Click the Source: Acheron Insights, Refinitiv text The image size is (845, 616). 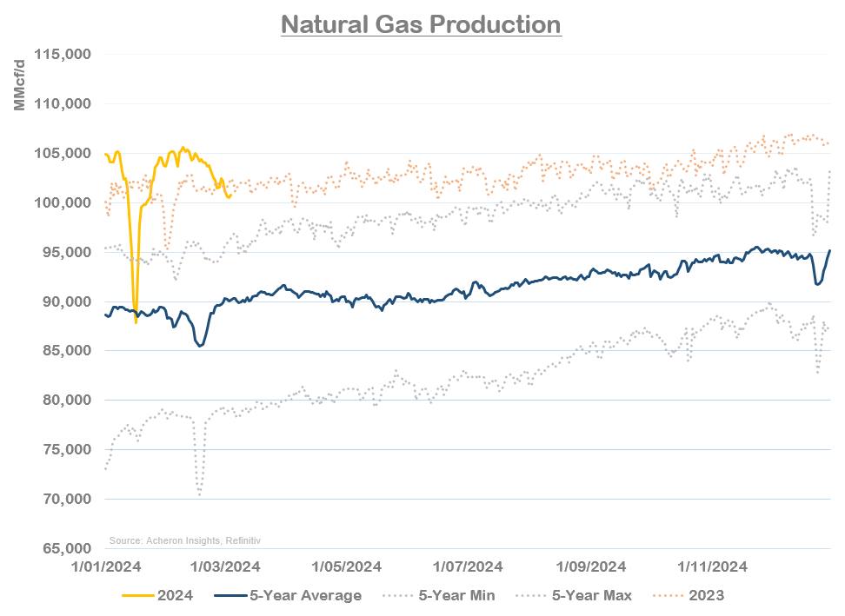point(185,540)
